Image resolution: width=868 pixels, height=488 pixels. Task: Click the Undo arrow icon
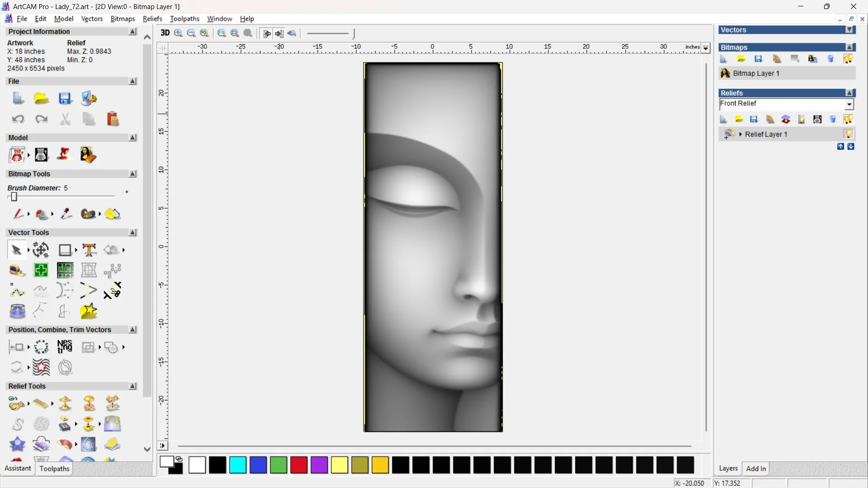(x=18, y=119)
